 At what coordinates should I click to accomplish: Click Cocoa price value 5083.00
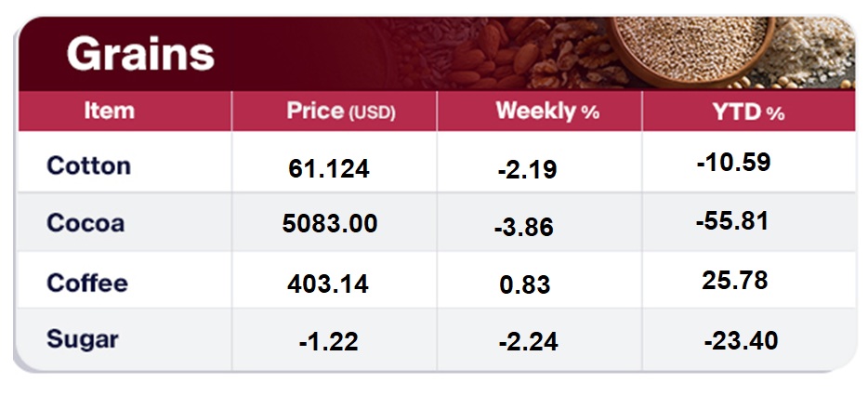tap(329, 224)
